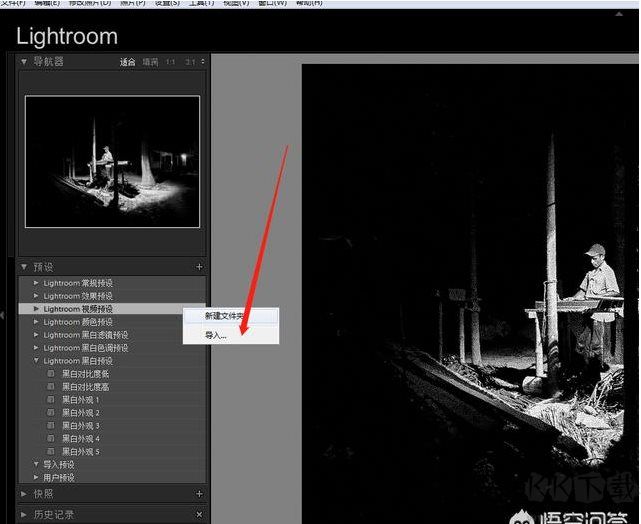Viewport: 641px width, 524px height.
Task: Click the X icon in the 历史记录 panel header
Action: [x=199, y=514]
